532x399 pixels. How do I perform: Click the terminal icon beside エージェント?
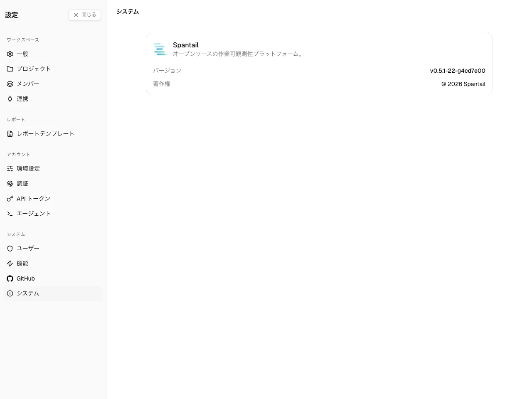10,214
